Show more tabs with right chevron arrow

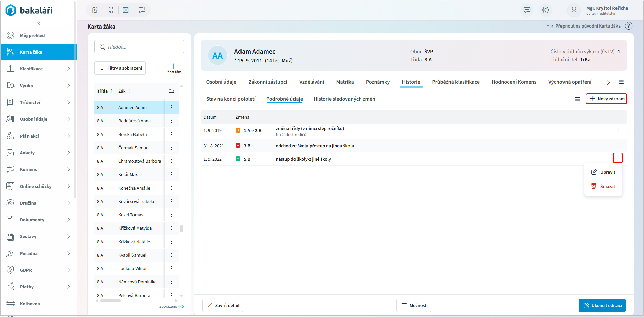tap(608, 82)
